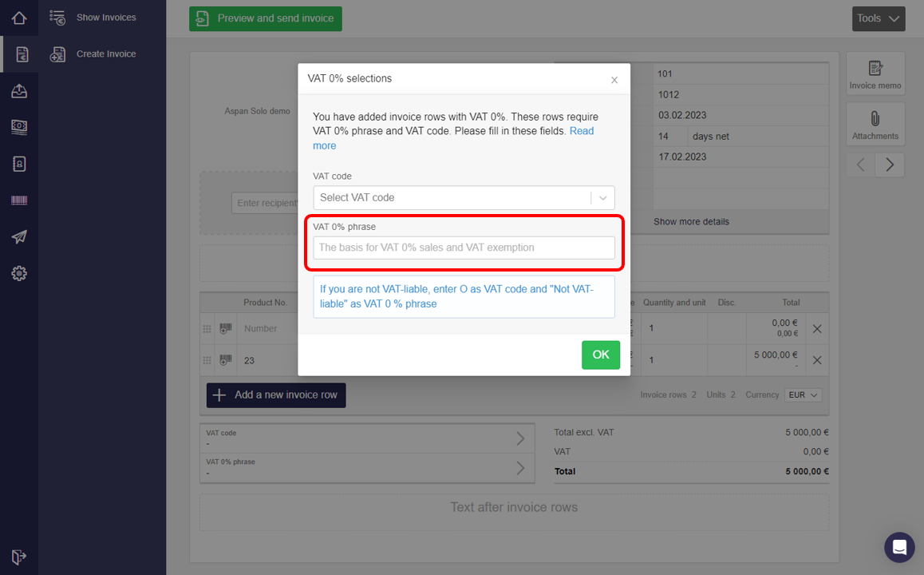Close the VAT 0% selections dialog
This screenshot has height=575, width=924.
pos(614,80)
